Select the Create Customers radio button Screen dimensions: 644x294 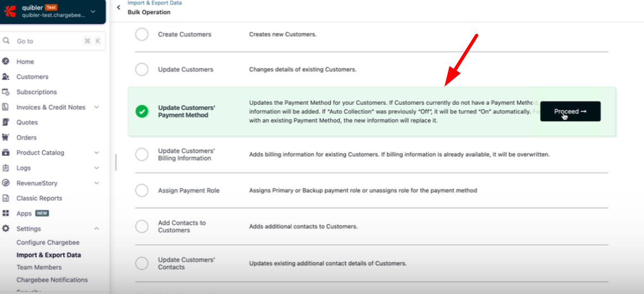tap(142, 34)
